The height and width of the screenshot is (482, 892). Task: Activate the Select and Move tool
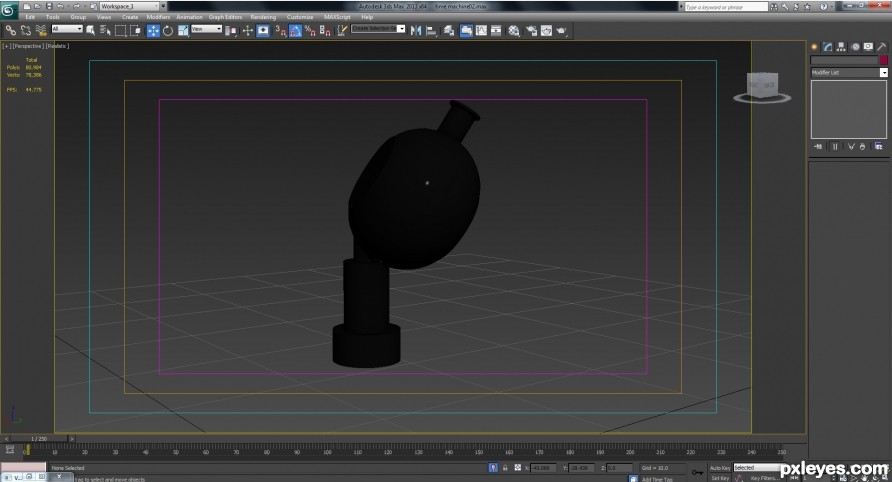click(x=153, y=31)
